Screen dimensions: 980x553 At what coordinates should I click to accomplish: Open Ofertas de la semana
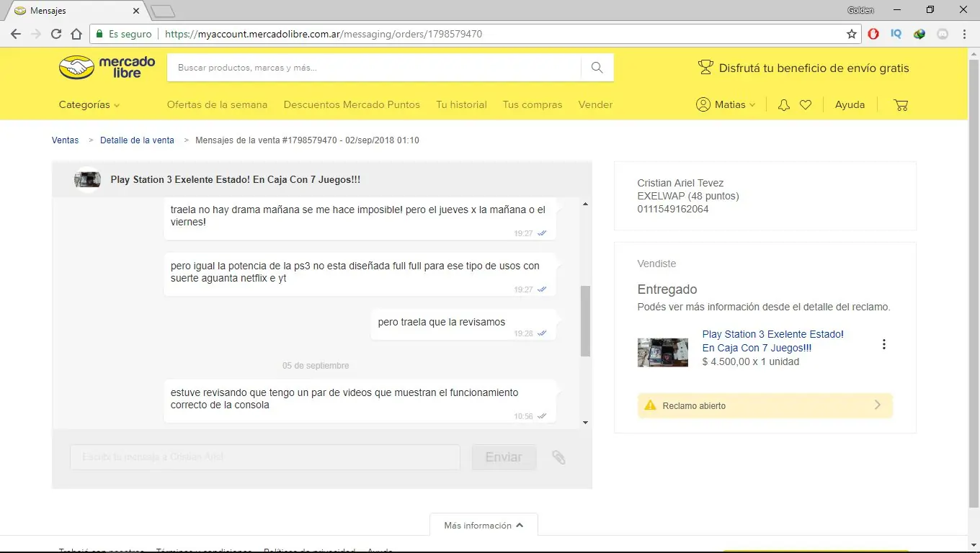pyautogui.click(x=217, y=105)
